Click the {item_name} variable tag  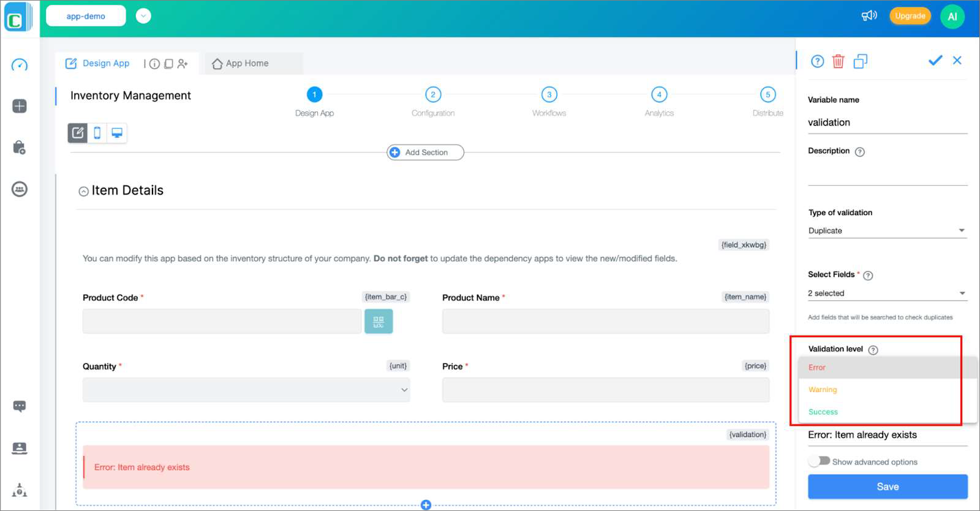745,297
